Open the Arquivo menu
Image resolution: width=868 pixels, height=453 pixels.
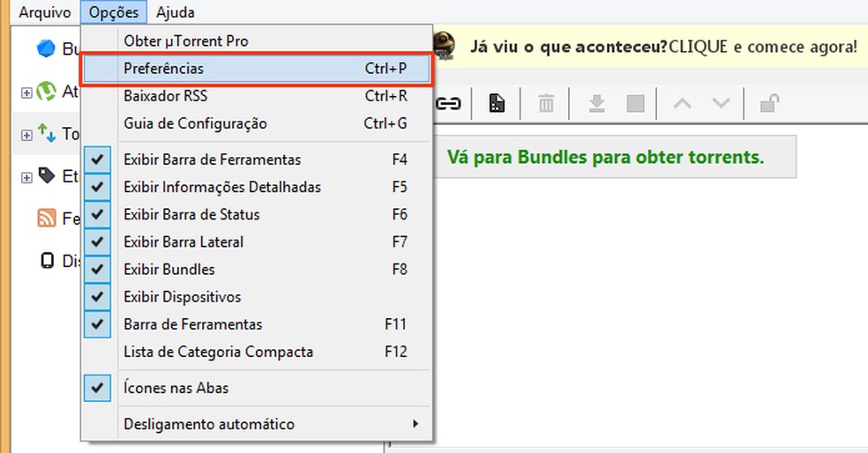tap(45, 12)
